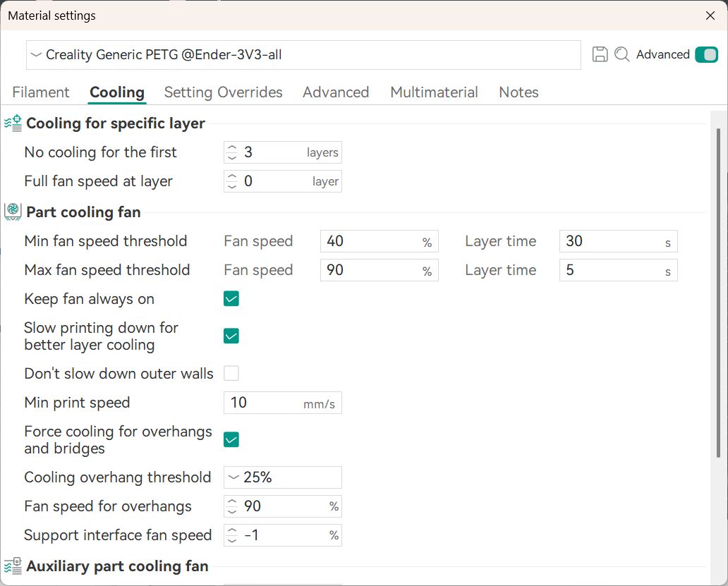Click the Auxiliary part cooling fan heading

coord(117,566)
